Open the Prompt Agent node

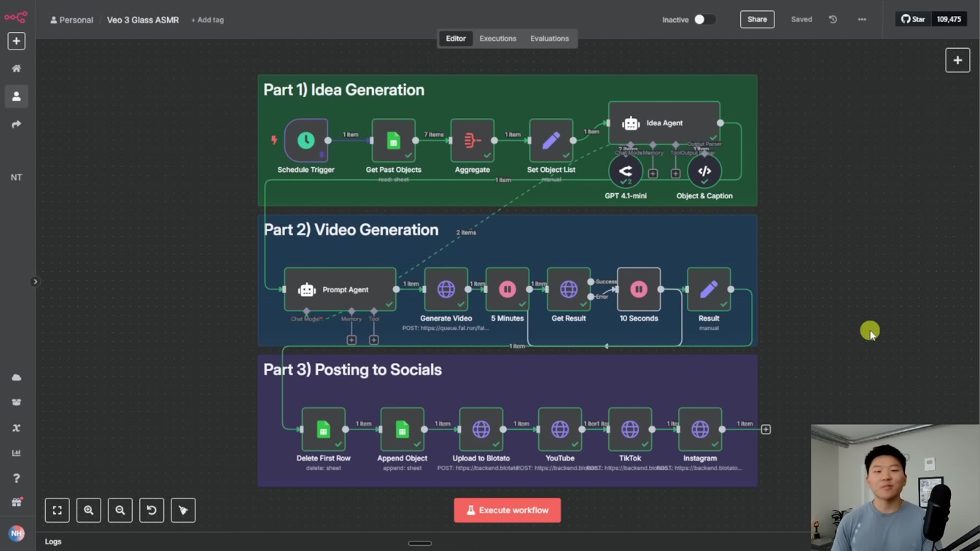341,289
